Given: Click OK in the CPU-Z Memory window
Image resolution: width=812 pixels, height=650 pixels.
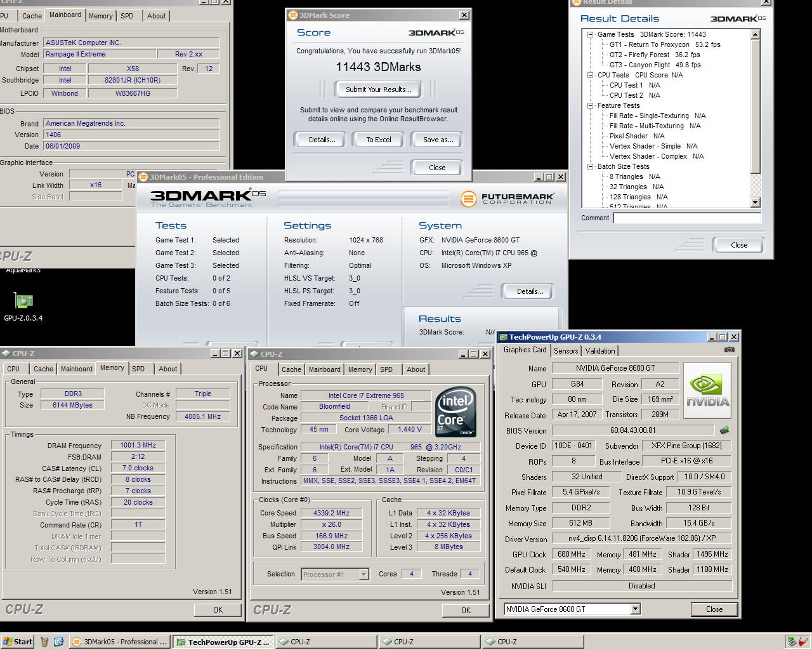Looking at the screenshot, I should pyautogui.click(x=218, y=609).
